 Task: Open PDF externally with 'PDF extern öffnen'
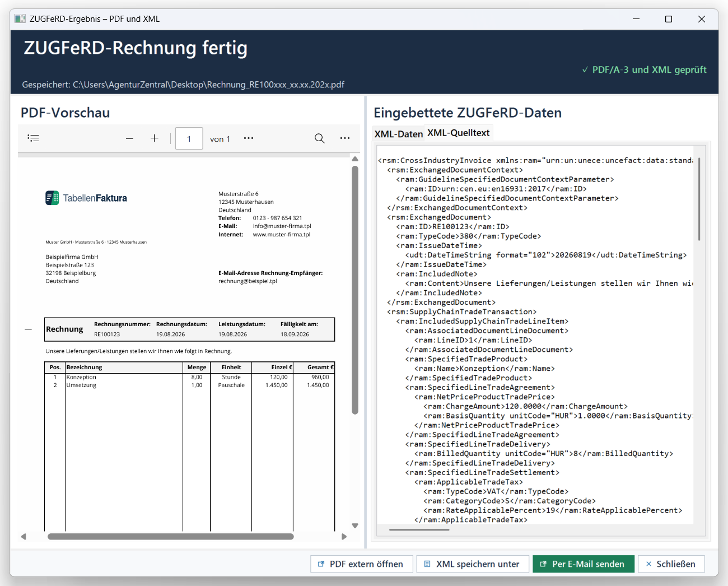click(x=361, y=564)
